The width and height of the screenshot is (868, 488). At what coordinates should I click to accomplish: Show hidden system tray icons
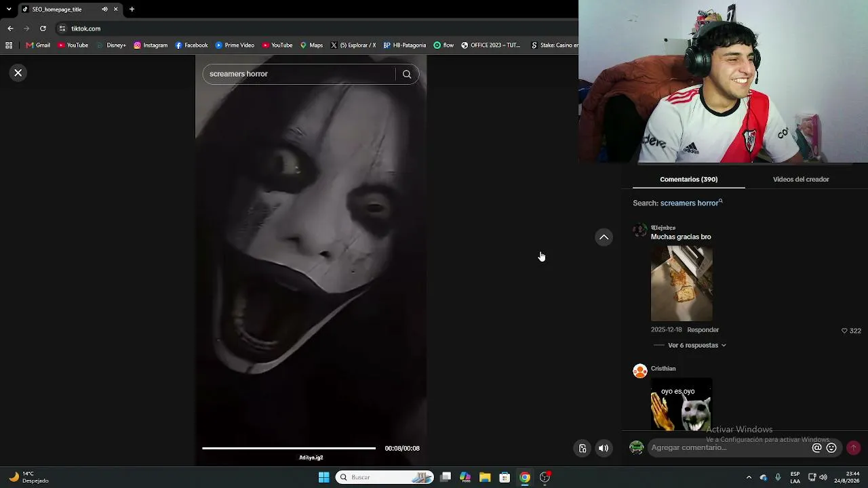749,477
